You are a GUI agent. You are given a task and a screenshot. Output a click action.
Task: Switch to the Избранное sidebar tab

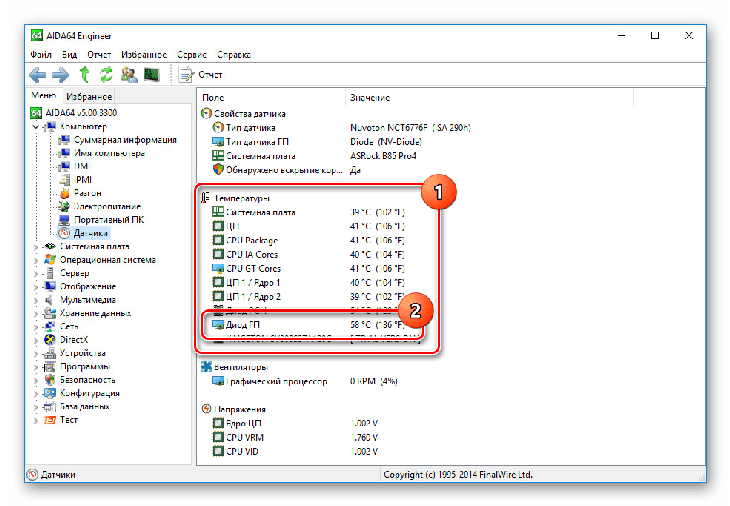tap(89, 96)
